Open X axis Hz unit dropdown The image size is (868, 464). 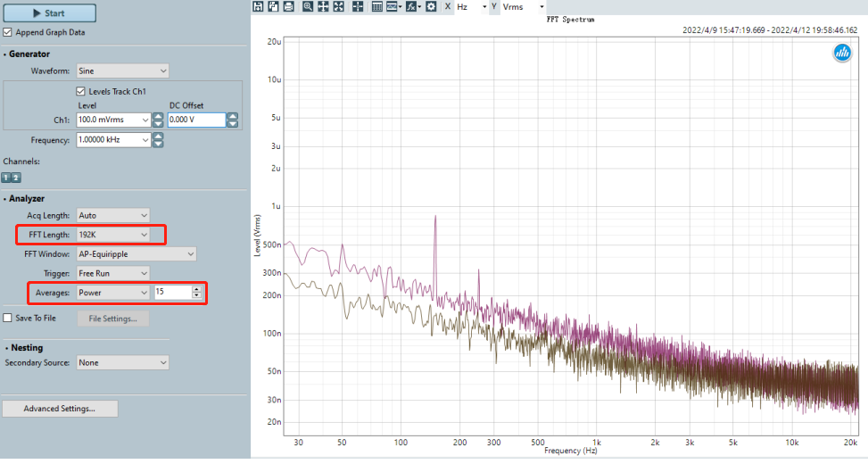click(x=471, y=7)
